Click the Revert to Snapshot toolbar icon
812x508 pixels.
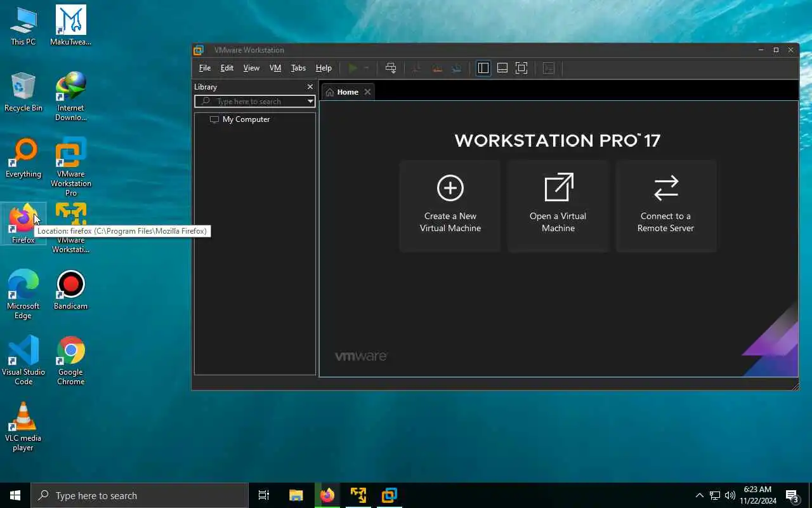point(437,68)
